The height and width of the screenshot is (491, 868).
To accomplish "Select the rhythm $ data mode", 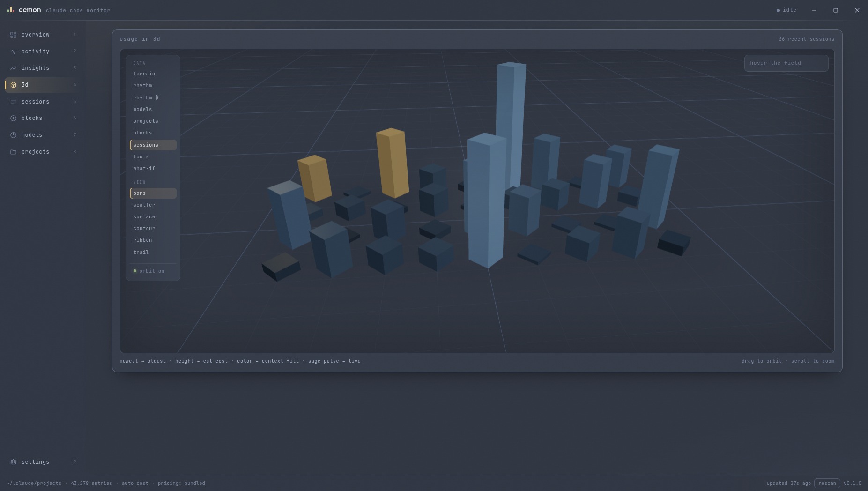I will click(x=153, y=97).
